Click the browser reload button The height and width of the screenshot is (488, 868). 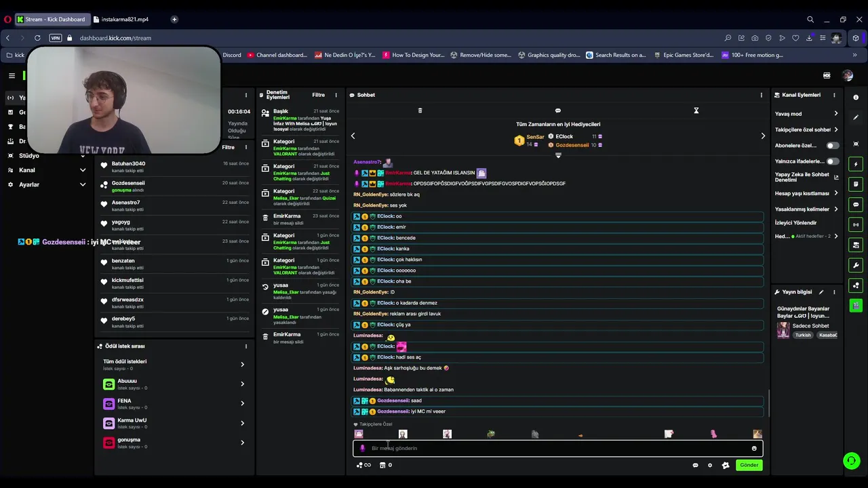pyautogui.click(x=37, y=38)
